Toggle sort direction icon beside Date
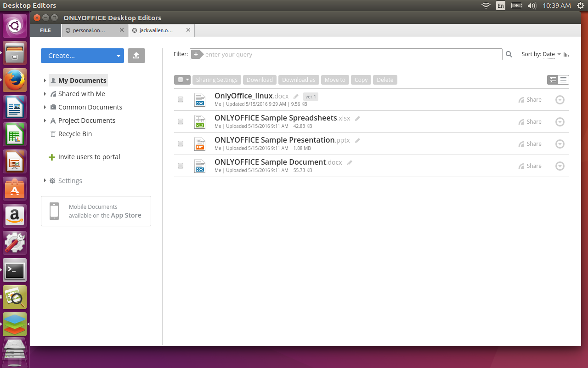Screen dimensions: 588x368 click(566, 54)
